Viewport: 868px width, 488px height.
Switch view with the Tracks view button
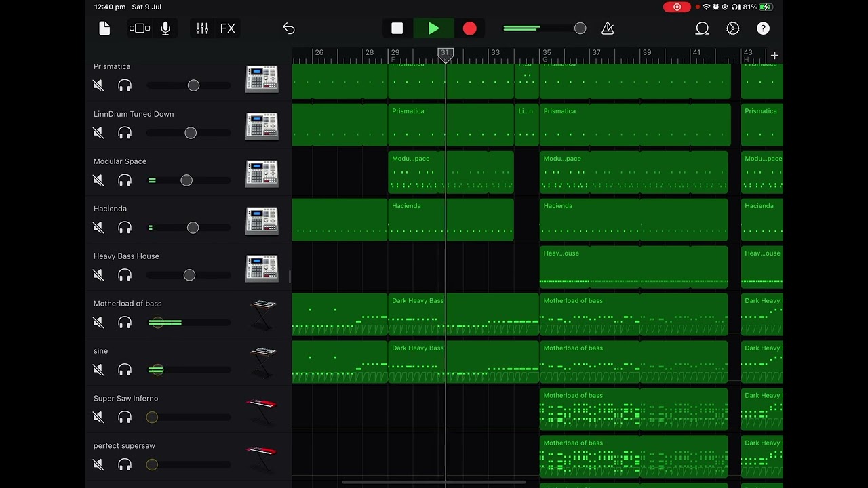click(140, 28)
